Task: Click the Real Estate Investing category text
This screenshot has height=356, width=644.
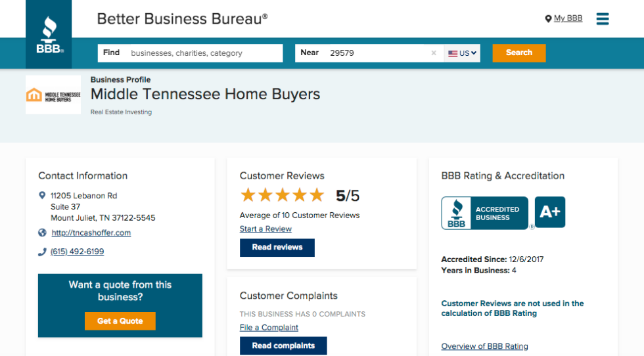Action: click(x=121, y=112)
